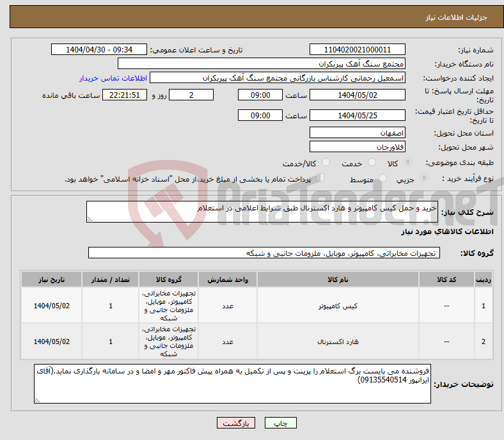The width and height of the screenshot is (504, 440).
Task: Toggle the اسناد خزانه اسلامی payment checkbox
Action: [x=320, y=178]
